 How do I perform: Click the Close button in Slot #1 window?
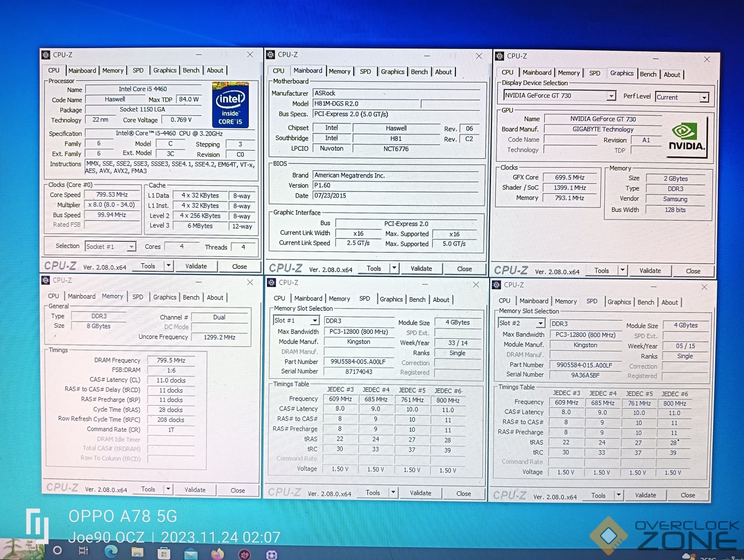coord(463,493)
